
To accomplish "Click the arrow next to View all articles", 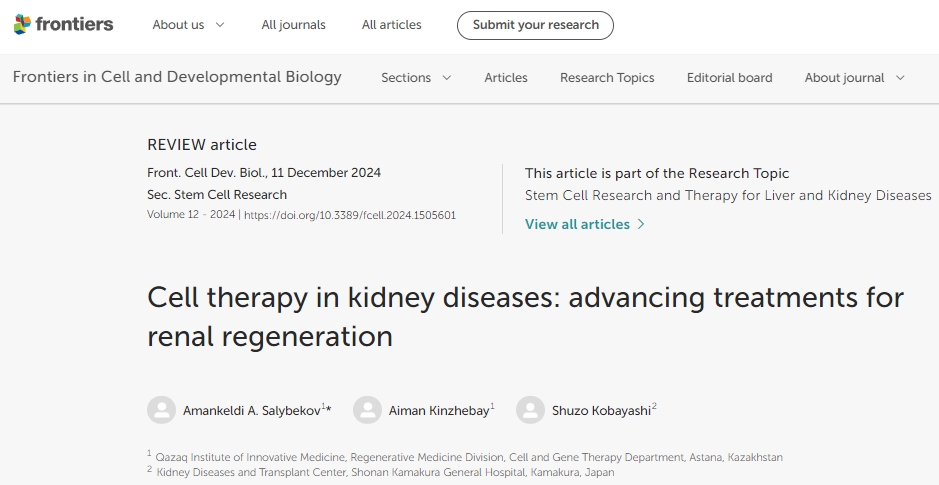I will 641,224.
